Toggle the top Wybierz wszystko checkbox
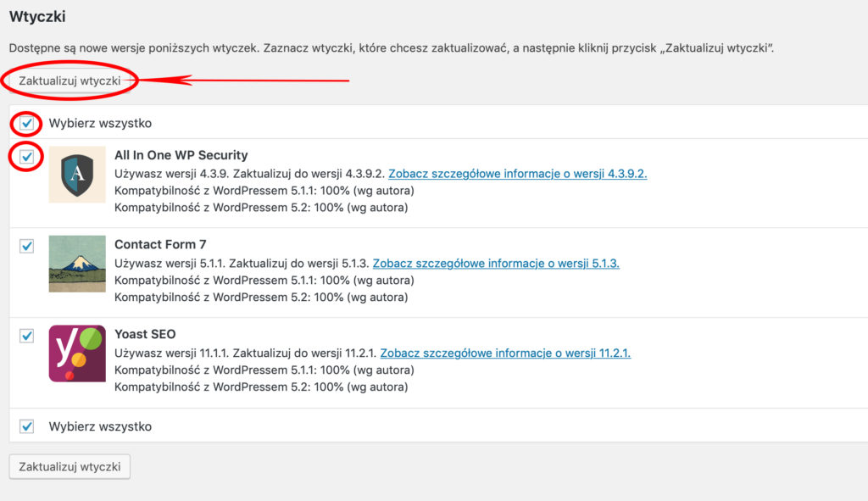Image resolution: width=868 pixels, height=501 pixels. (26, 123)
